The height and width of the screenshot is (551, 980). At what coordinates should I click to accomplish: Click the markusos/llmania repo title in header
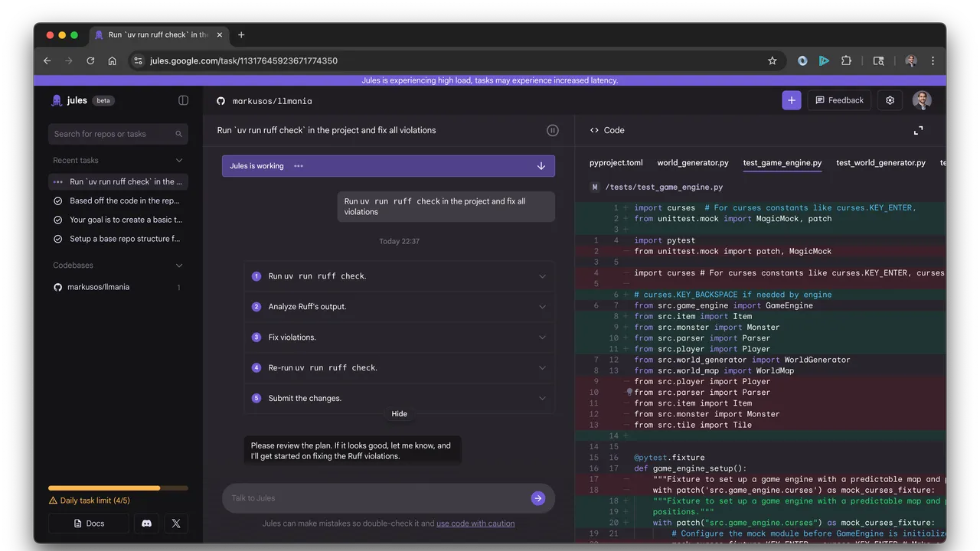[x=272, y=101]
